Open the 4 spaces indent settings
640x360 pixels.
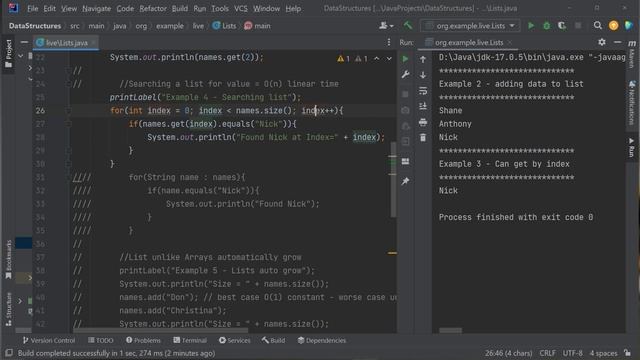point(603,353)
